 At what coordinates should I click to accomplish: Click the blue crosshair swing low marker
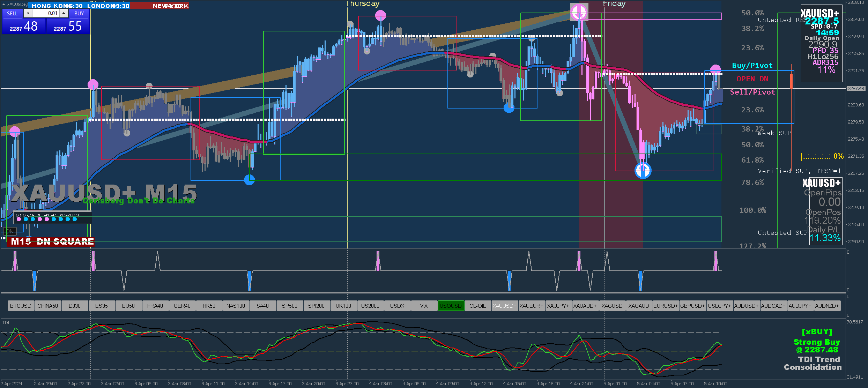[643, 171]
